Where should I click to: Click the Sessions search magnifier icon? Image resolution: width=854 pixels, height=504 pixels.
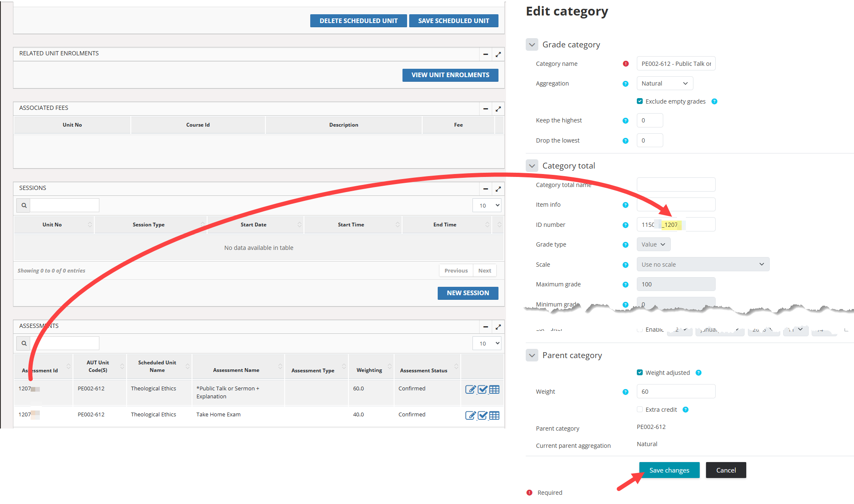coord(24,205)
